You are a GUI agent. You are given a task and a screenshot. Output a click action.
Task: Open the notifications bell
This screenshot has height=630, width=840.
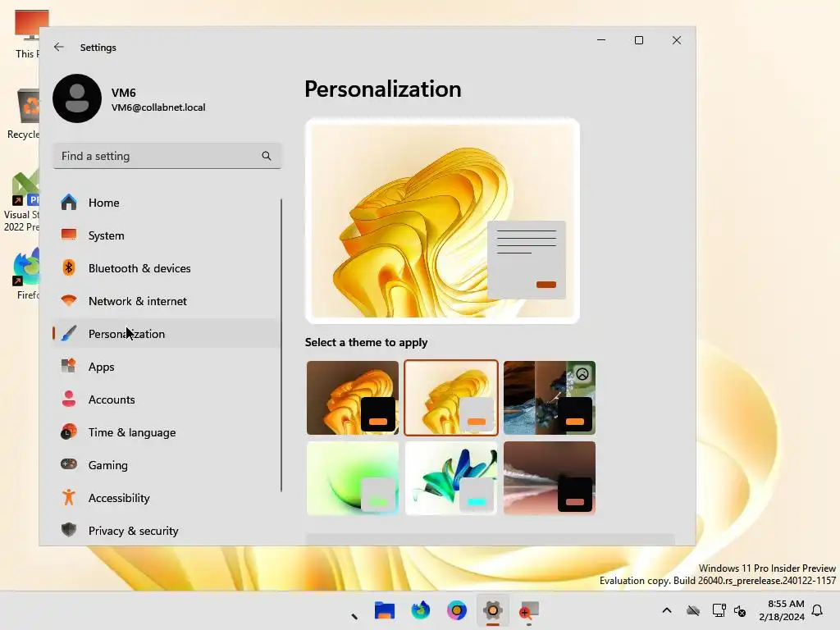coord(817,610)
